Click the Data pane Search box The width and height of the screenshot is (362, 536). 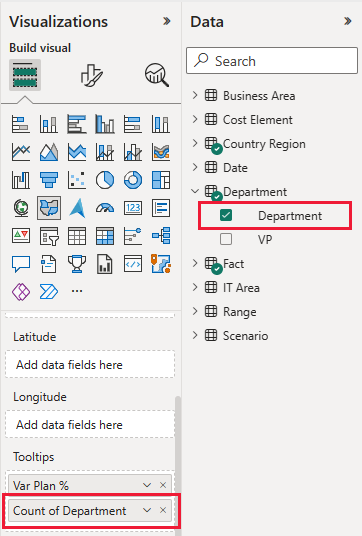pyautogui.click(x=272, y=61)
